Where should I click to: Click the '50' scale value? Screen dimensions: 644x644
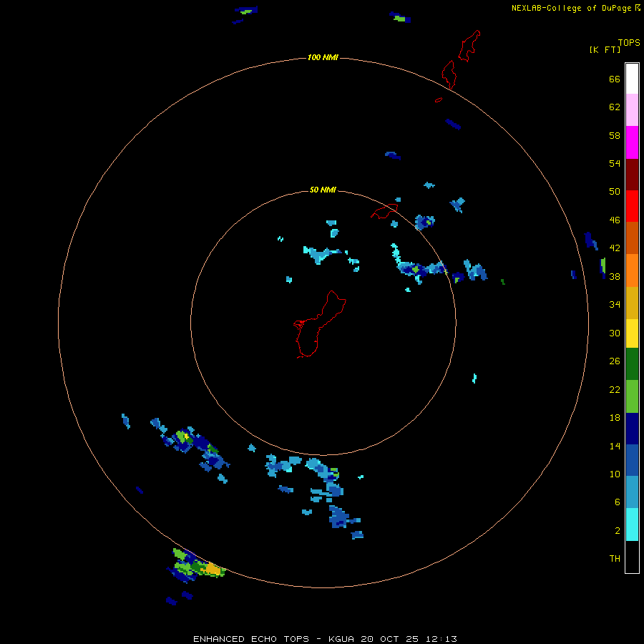click(615, 192)
